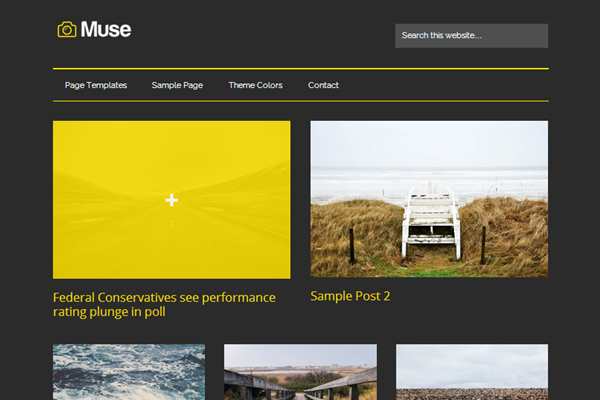The image size is (600, 400).
Task: Open the Page Templates menu item
Action: (96, 85)
